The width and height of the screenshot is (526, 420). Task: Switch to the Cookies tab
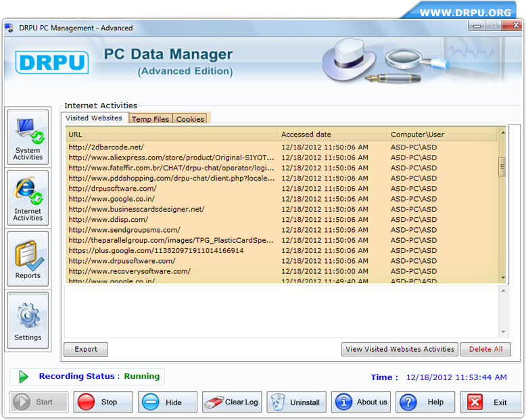(190, 119)
